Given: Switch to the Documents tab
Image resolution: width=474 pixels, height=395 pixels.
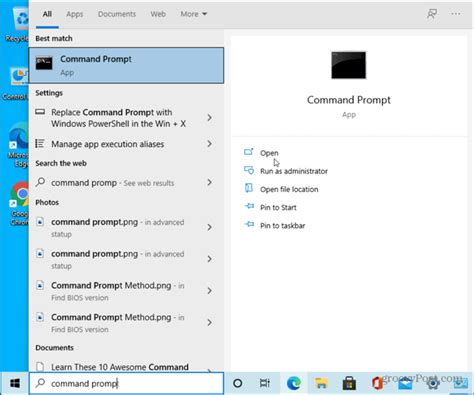Looking at the screenshot, I should coord(117,14).
